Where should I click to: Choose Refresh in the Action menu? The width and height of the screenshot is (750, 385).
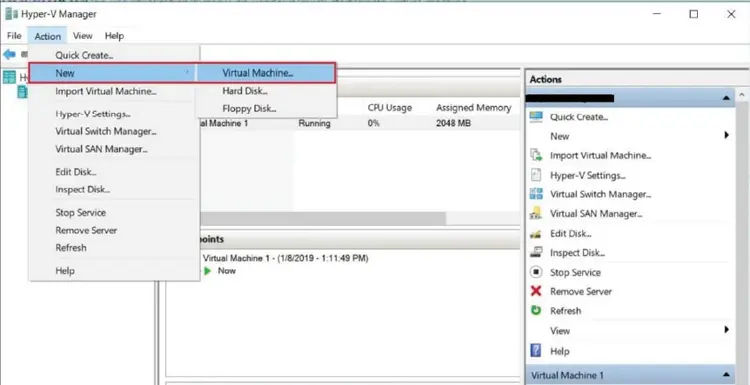click(114, 248)
